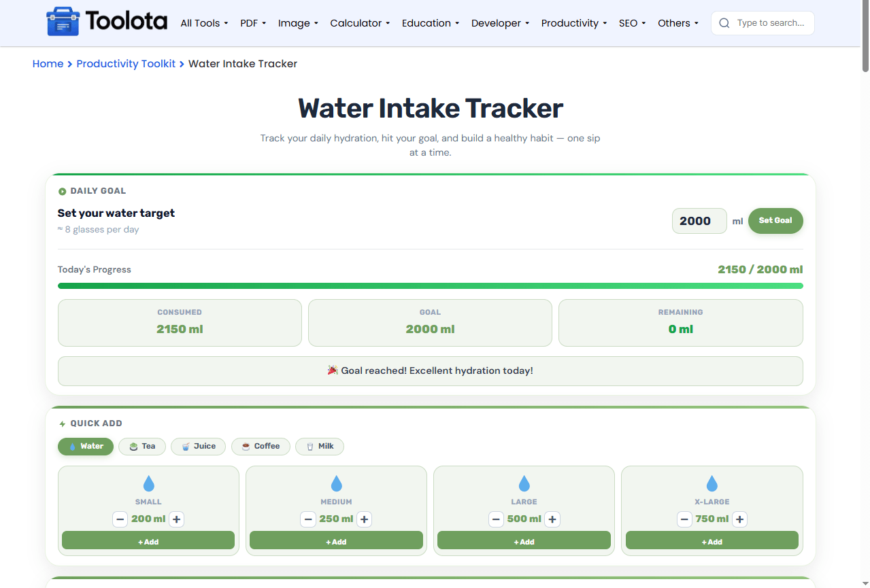Viewport: 870px width, 588px height.
Task: Click the Quick Add lightning icon
Action: click(x=62, y=423)
